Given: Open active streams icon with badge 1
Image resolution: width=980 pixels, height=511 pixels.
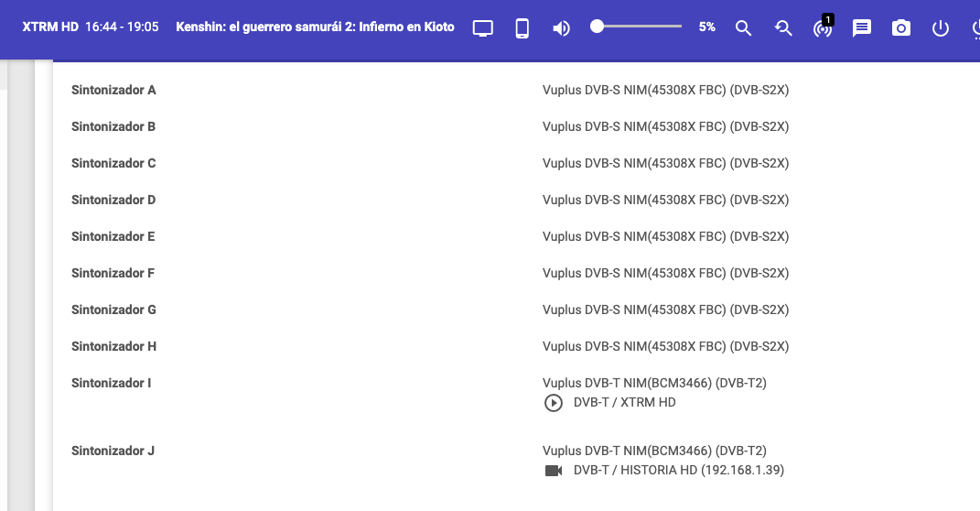Looking at the screenshot, I should 823,28.
